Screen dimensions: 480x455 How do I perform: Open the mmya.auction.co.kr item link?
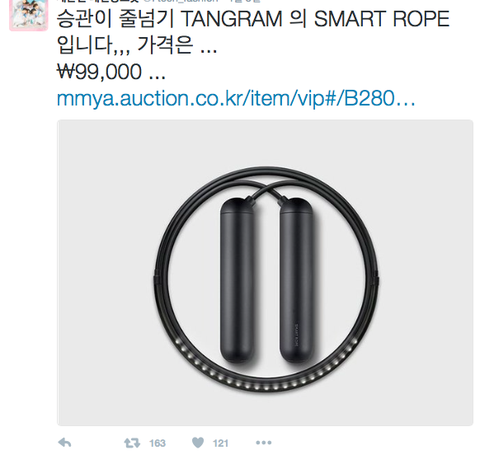pyautogui.click(x=236, y=98)
